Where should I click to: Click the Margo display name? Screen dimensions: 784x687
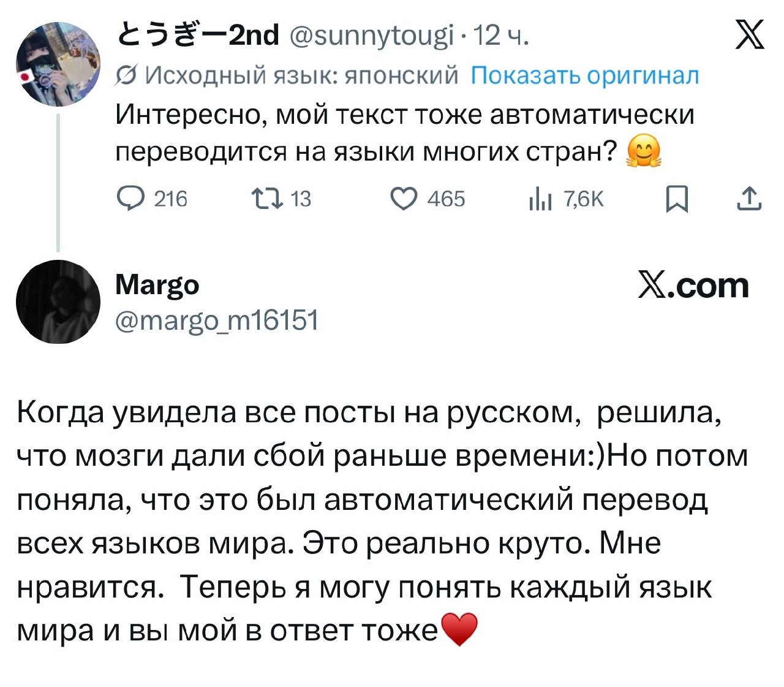pos(157,285)
